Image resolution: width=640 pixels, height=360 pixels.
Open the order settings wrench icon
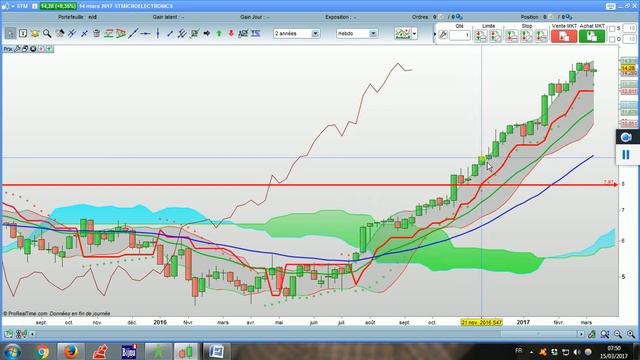443,36
